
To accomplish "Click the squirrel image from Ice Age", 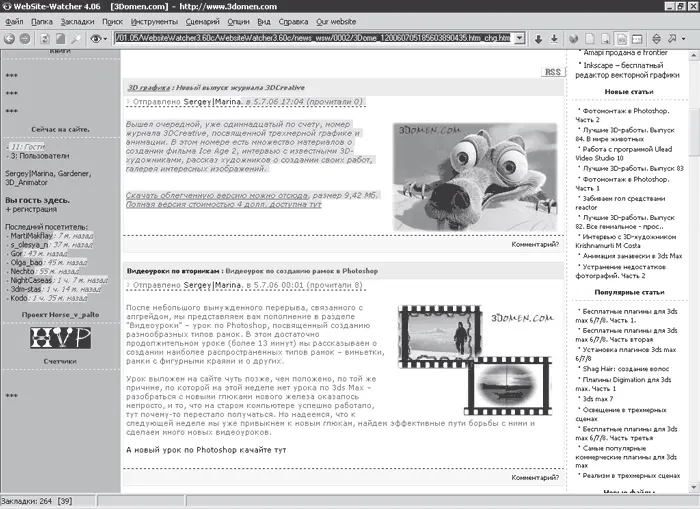I will [475, 177].
